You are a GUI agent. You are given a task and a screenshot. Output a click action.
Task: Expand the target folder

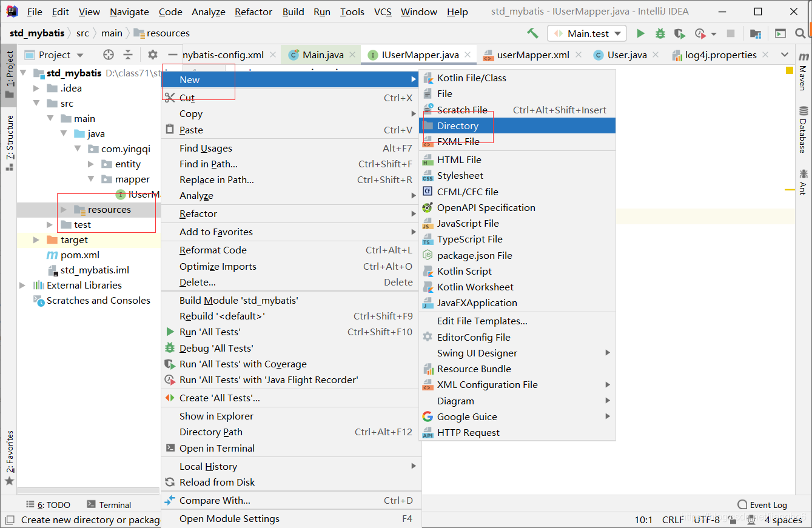[x=36, y=239]
